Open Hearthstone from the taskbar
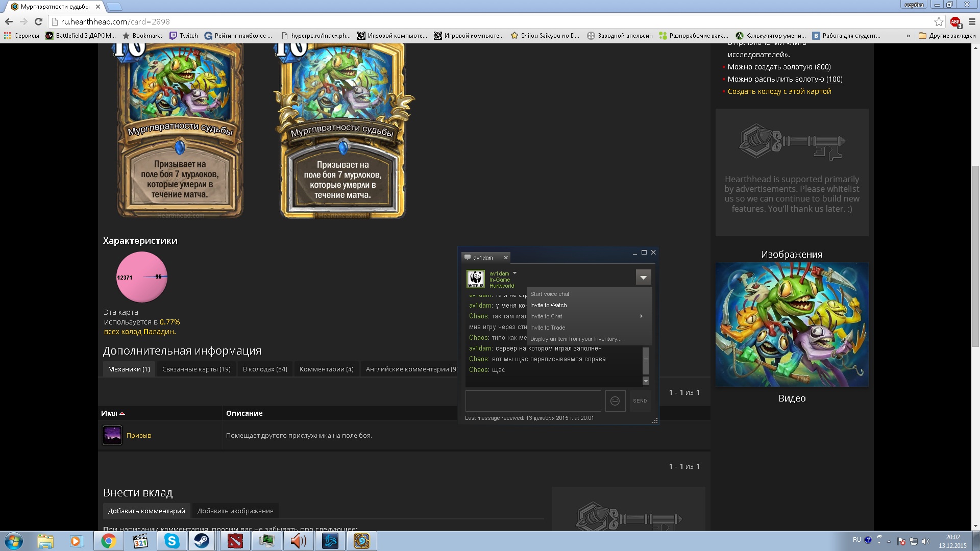The width and height of the screenshot is (980, 551). coord(361,541)
